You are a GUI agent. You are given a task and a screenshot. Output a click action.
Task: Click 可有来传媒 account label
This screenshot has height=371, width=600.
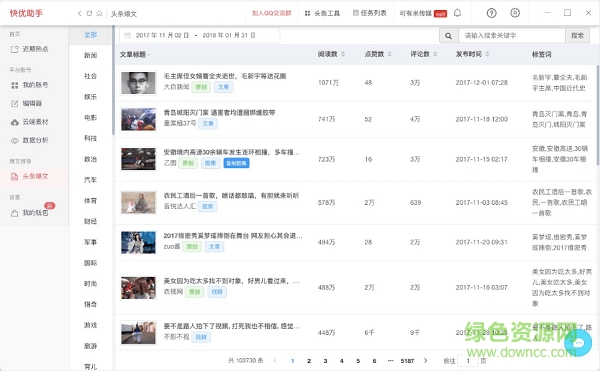pyautogui.click(x=416, y=13)
